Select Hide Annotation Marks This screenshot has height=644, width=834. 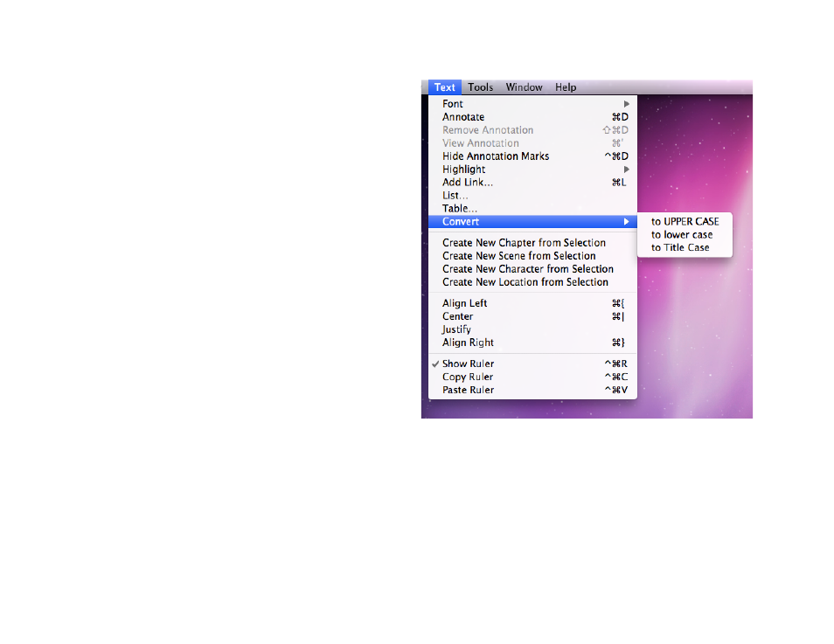coord(532,156)
